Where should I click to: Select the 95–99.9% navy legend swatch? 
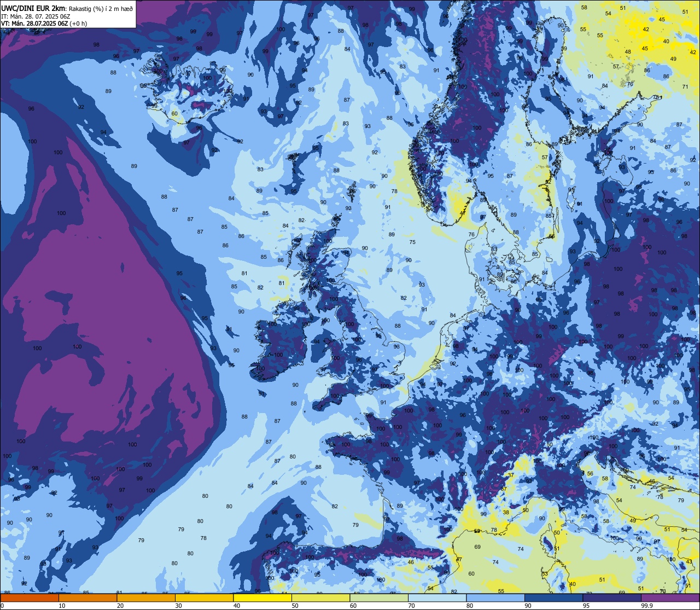click(612, 598)
